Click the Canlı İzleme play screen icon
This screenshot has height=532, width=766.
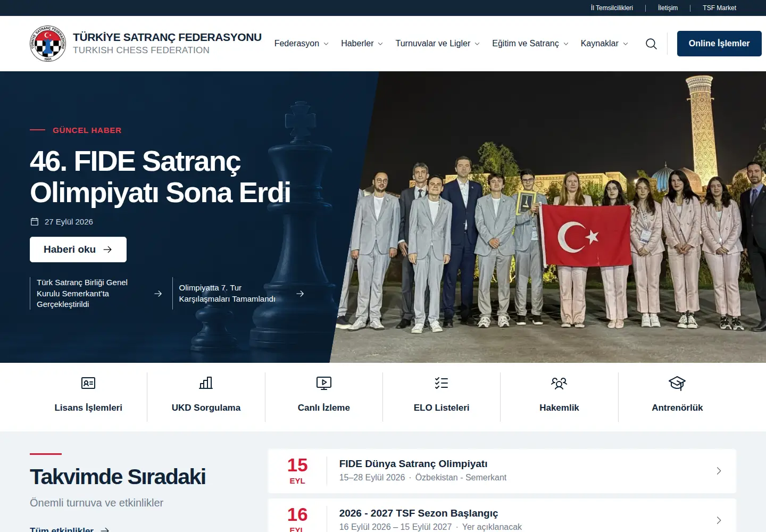click(x=324, y=383)
